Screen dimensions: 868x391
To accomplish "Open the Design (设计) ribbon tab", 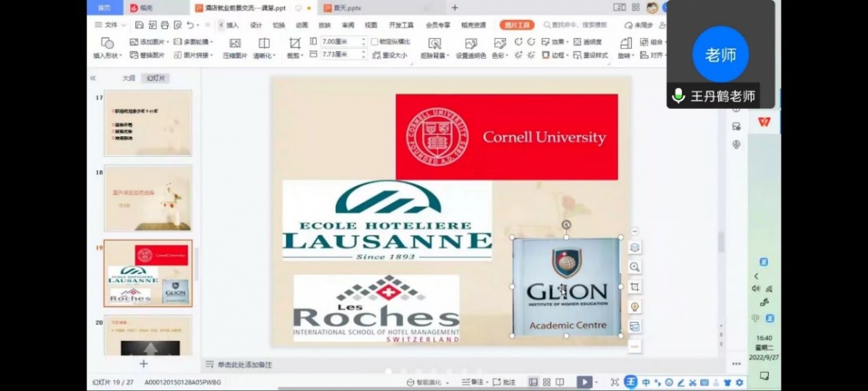I will pyautogui.click(x=256, y=25).
